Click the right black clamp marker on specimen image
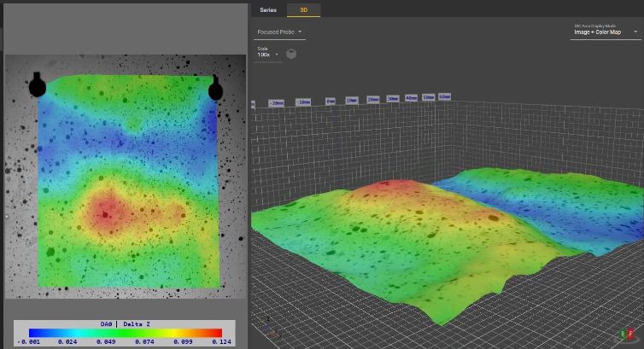 tap(215, 88)
